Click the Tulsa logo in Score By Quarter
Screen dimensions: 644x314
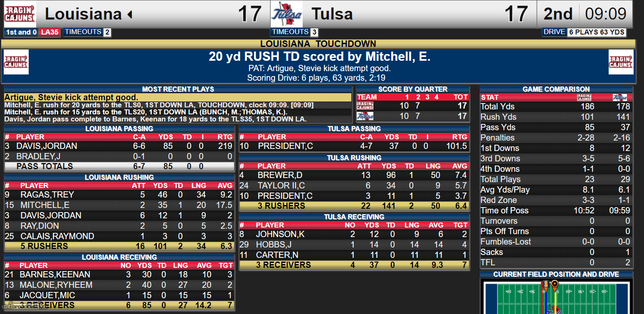click(365, 116)
